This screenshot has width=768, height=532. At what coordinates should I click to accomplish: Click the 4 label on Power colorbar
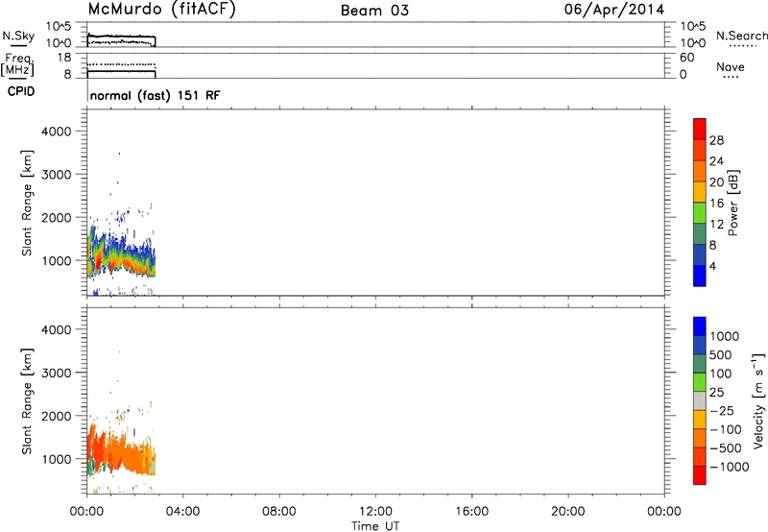click(712, 266)
